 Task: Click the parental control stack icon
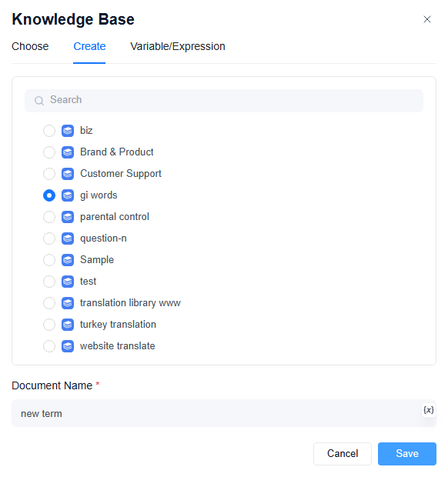(68, 217)
